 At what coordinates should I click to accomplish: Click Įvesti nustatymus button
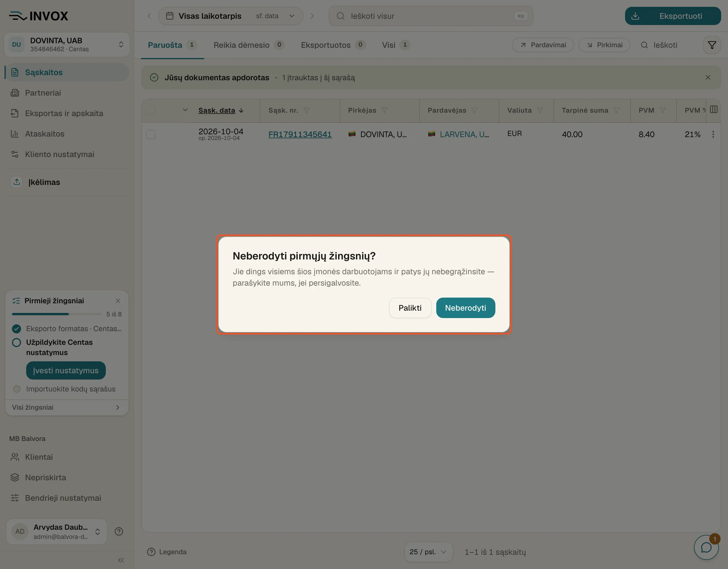(x=66, y=370)
